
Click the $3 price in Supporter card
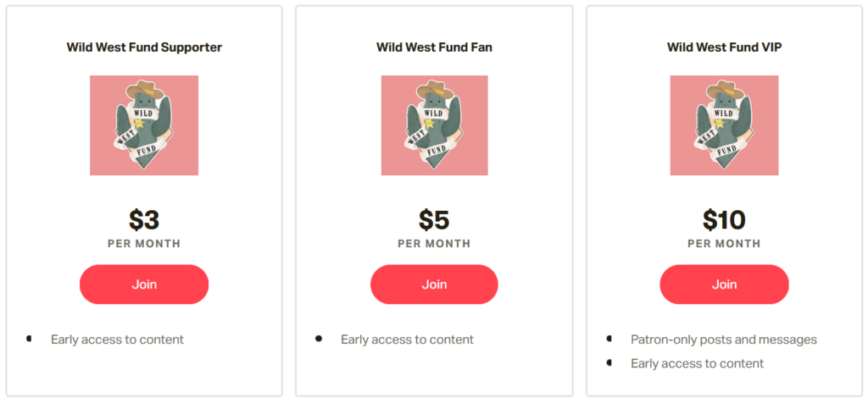(x=144, y=220)
